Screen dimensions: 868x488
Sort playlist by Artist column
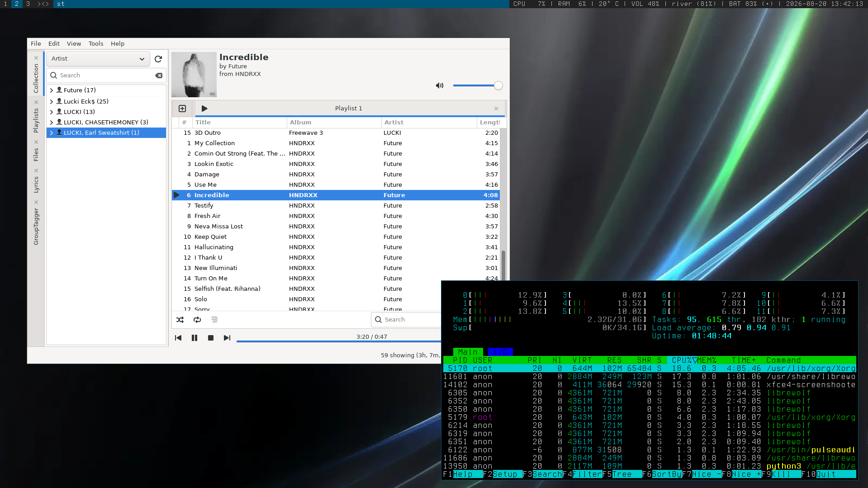click(x=429, y=123)
